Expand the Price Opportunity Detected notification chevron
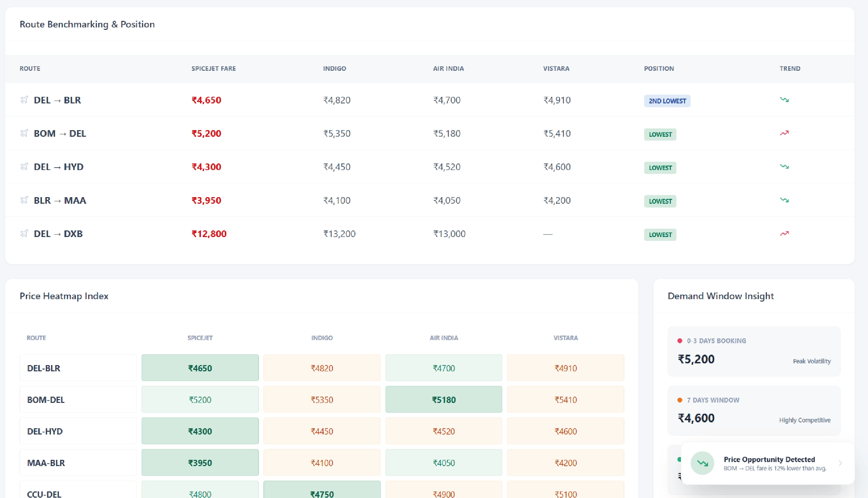This screenshot has width=868, height=498. [x=840, y=463]
